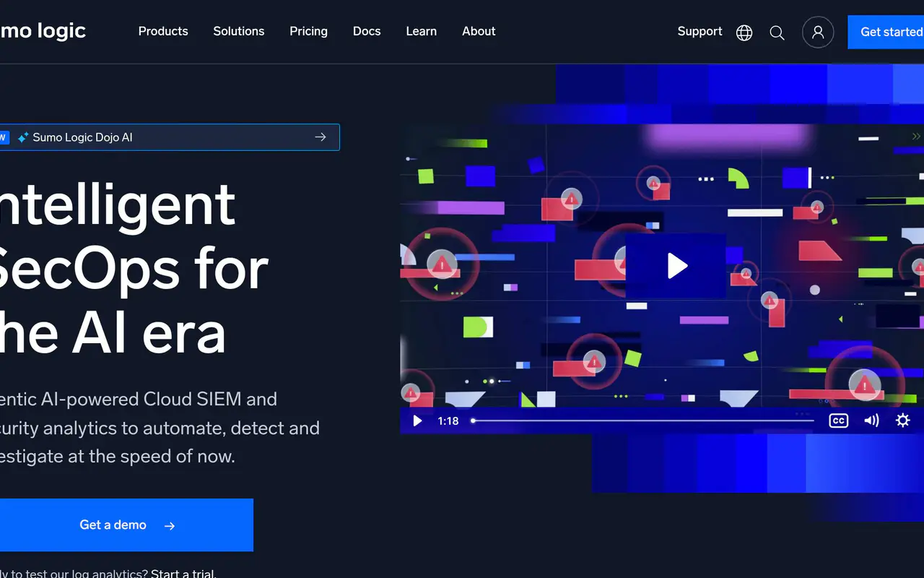Click the Get a demo button
924x578 pixels.
126,525
